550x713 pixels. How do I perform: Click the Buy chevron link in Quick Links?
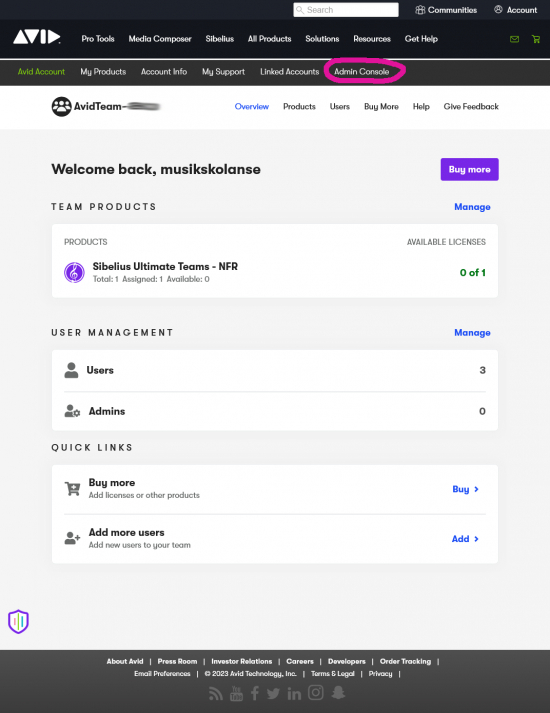coord(465,489)
